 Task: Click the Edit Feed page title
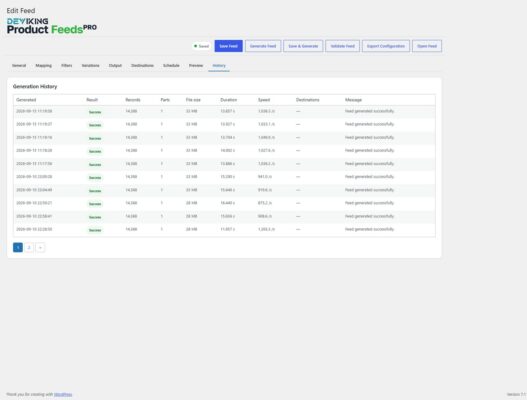click(21, 11)
